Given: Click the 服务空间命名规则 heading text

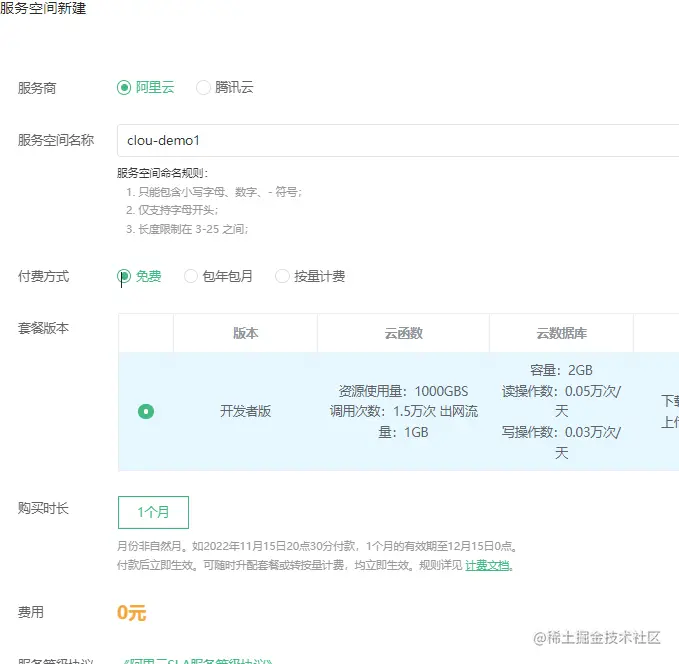Looking at the screenshot, I should (162, 173).
